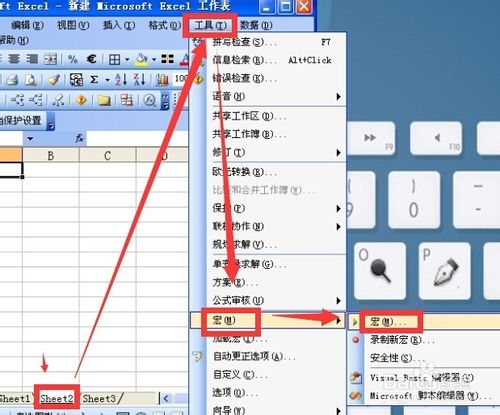The width and height of the screenshot is (500, 415).
Task: Open protection toolbar options arrow
Action: point(51,121)
